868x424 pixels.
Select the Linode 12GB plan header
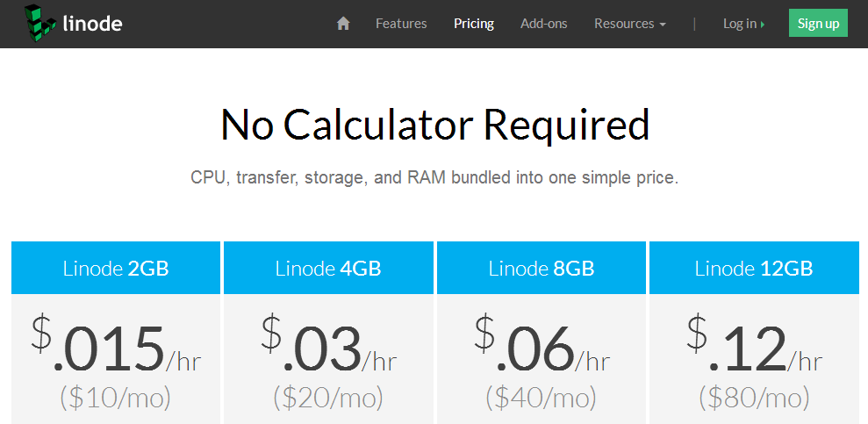tap(754, 268)
